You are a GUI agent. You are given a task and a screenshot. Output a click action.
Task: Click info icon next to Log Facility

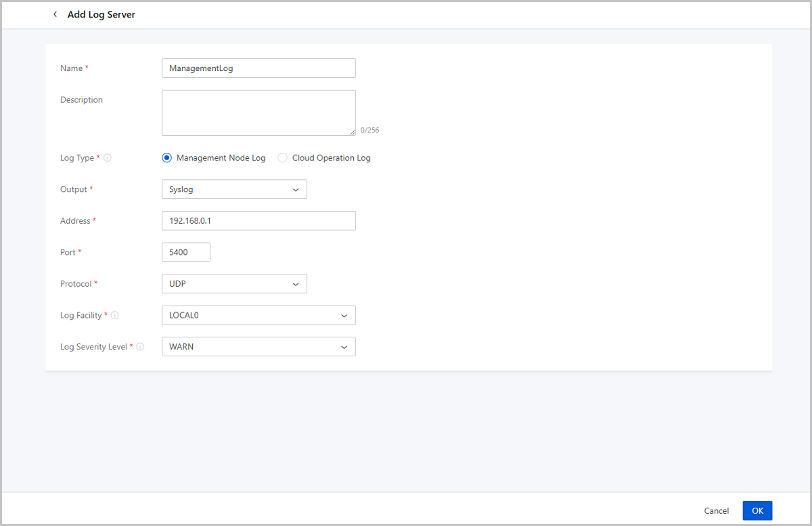[x=115, y=315]
